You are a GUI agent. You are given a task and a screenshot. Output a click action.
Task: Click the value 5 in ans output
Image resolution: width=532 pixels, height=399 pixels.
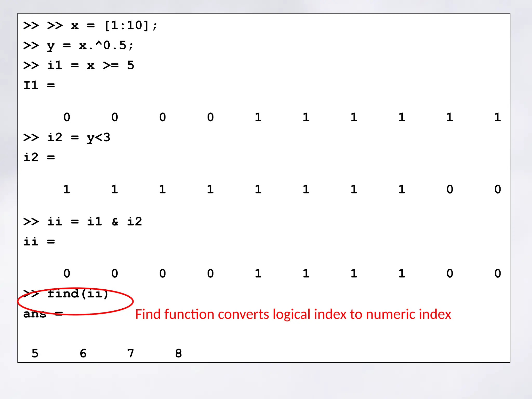(x=35, y=353)
